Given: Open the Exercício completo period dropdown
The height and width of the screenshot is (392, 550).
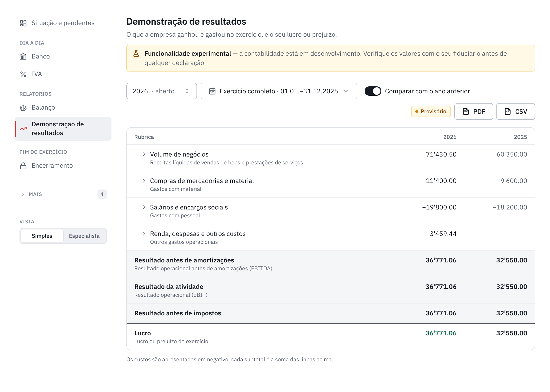Looking at the screenshot, I should [279, 91].
